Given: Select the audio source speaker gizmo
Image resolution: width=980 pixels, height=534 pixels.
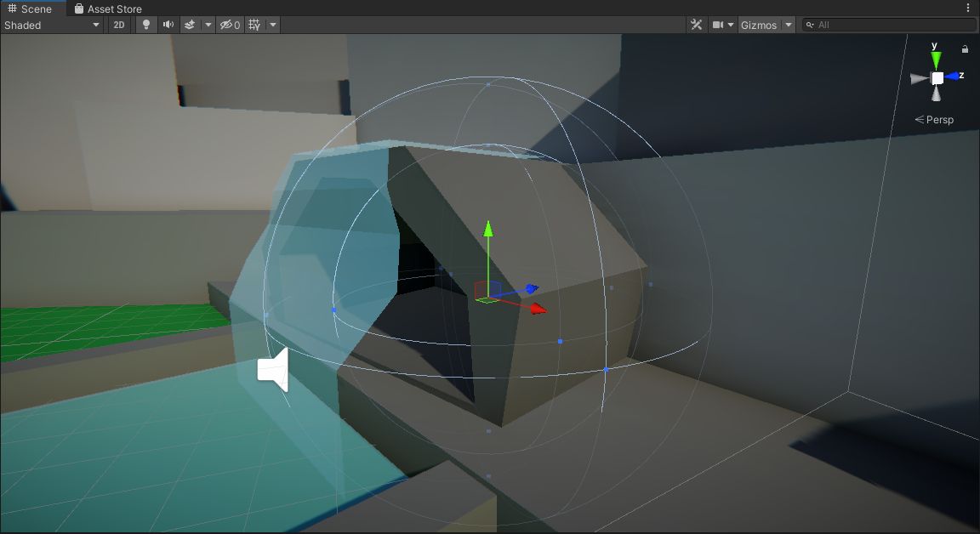Looking at the screenshot, I should coord(273,370).
